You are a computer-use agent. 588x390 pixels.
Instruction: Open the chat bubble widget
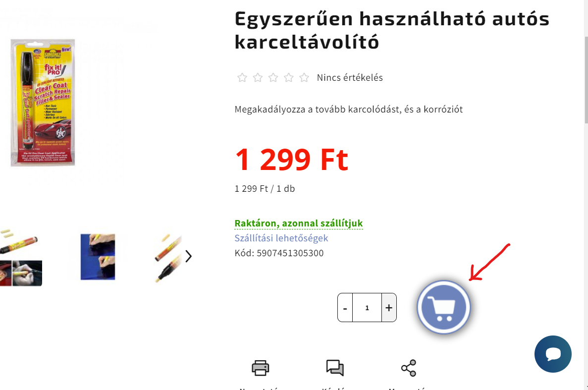553,354
